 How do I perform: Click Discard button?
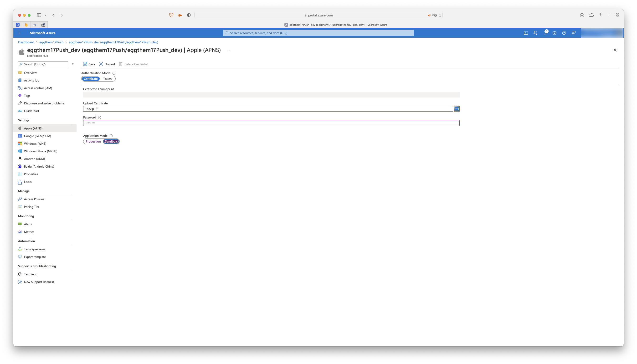click(107, 64)
